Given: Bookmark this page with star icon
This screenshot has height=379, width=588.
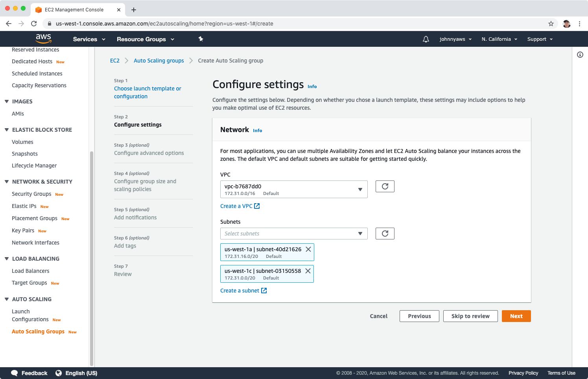Looking at the screenshot, I should pyautogui.click(x=551, y=24).
